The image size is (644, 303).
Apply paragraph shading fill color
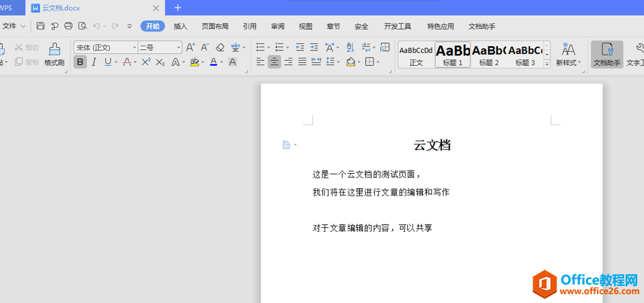(x=350, y=62)
